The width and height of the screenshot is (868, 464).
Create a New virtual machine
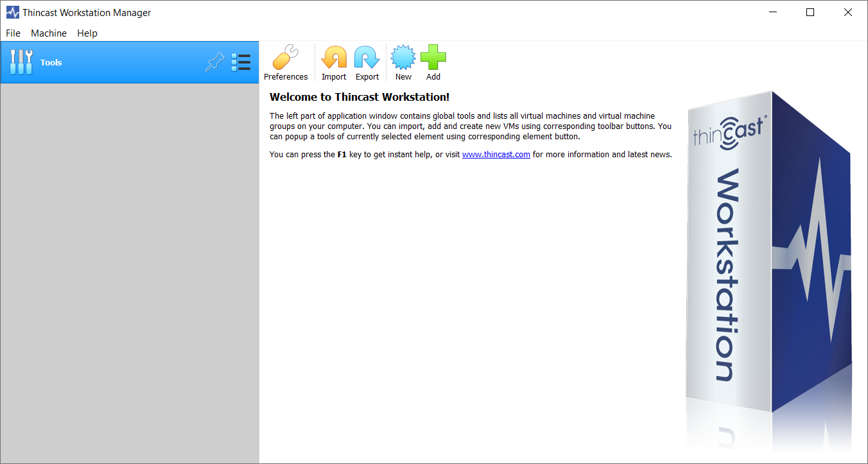(403, 63)
